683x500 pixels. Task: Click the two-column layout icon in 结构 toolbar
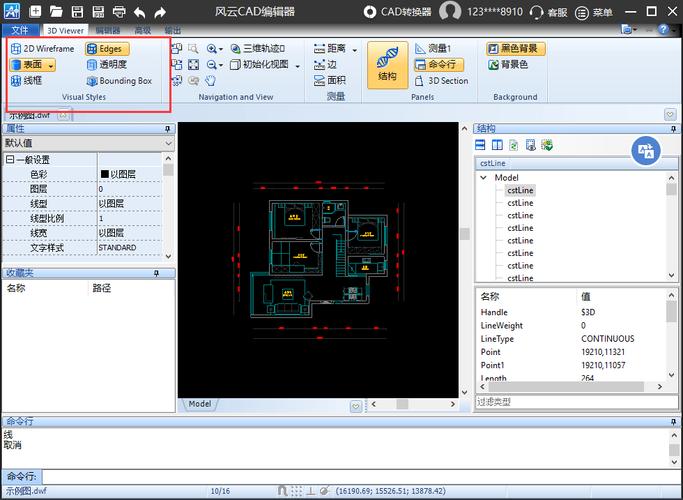497,145
